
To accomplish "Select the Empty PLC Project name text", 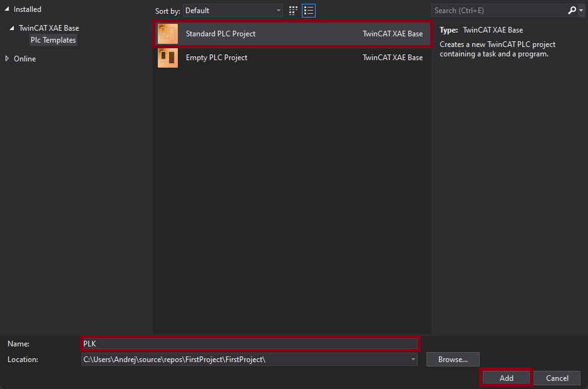I will click(x=217, y=58).
